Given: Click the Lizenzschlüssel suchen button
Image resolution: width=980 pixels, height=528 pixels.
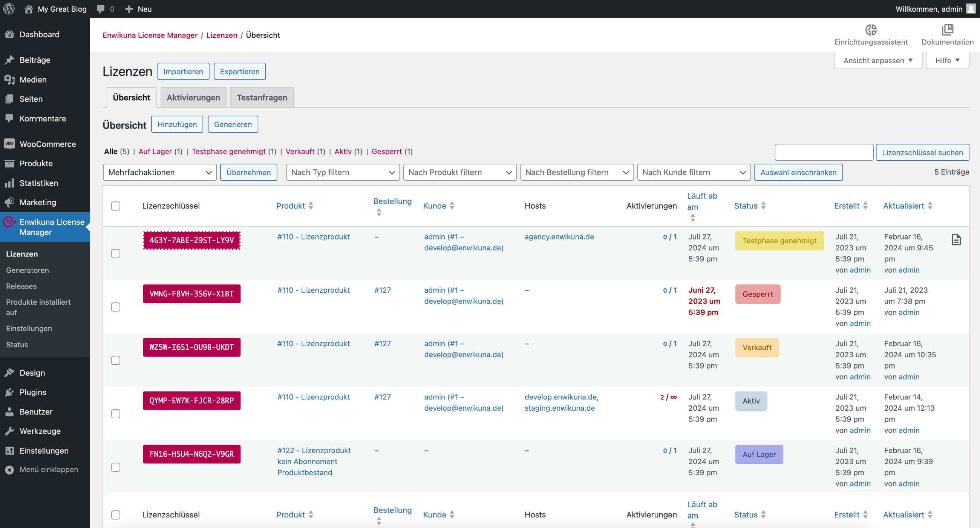Looking at the screenshot, I should pos(922,152).
